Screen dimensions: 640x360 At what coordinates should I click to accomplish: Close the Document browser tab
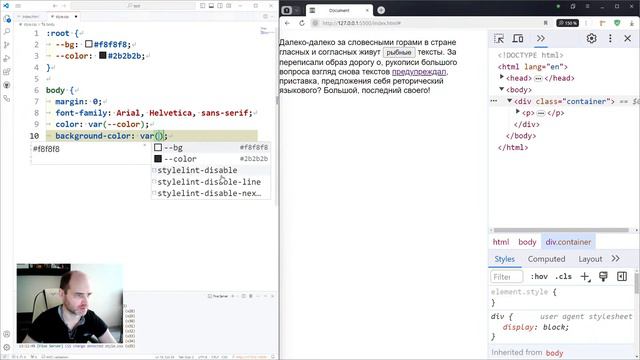367,10
